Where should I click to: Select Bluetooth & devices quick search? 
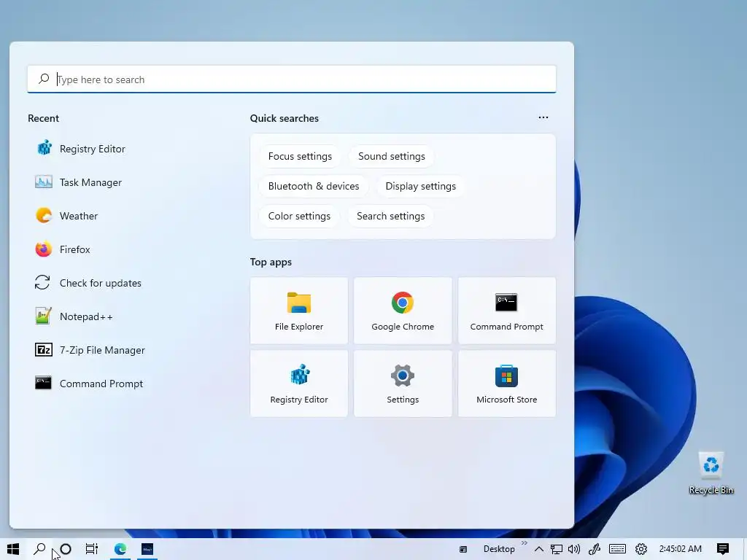(314, 186)
